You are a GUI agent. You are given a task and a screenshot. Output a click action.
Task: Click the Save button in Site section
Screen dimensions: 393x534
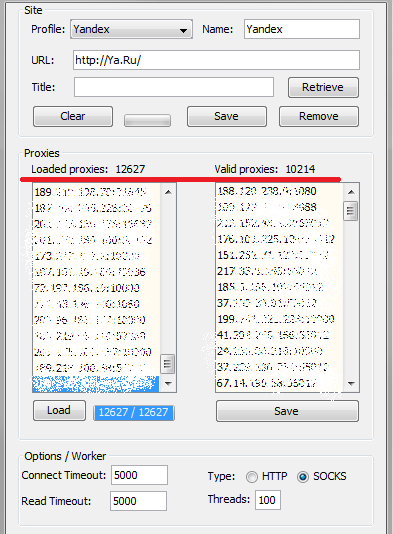(227, 116)
